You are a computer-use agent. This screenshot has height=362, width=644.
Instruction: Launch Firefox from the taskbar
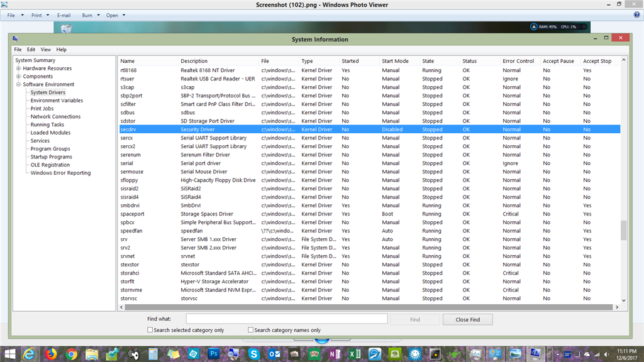(50, 354)
